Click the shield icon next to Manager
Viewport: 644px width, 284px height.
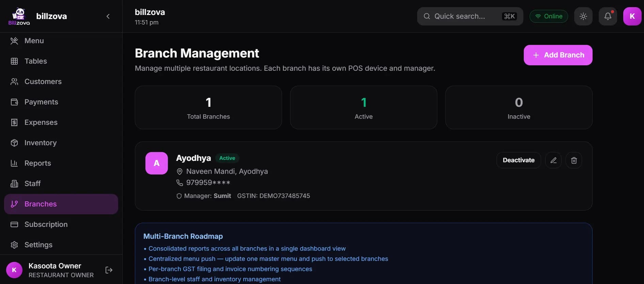(x=179, y=196)
